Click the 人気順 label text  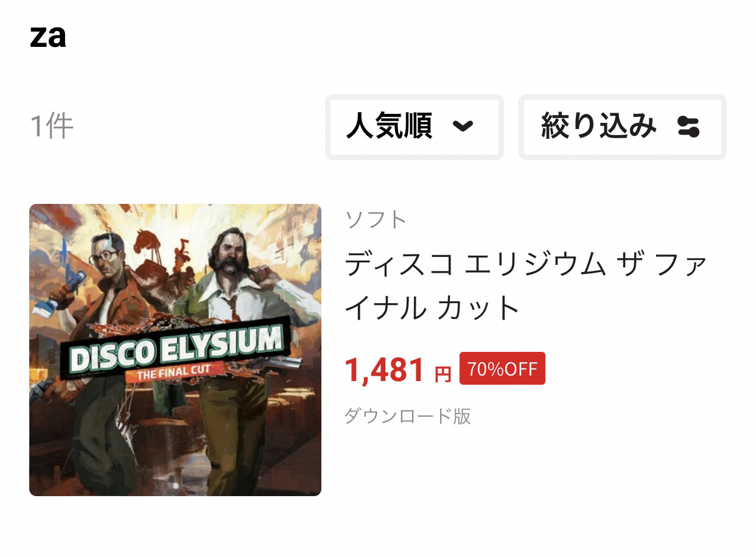(389, 127)
